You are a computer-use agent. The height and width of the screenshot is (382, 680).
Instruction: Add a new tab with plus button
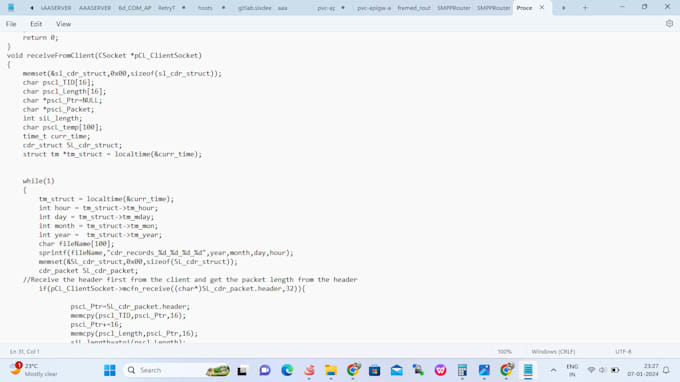click(x=585, y=8)
